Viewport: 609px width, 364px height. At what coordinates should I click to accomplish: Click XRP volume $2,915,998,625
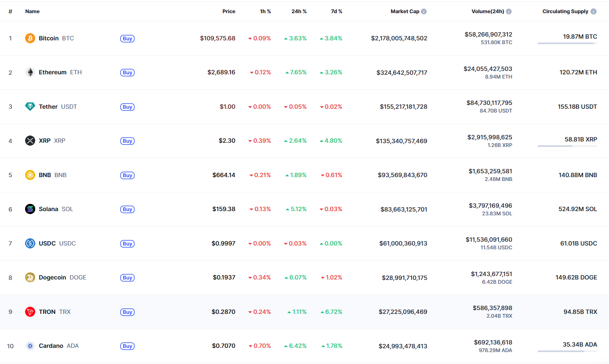[490, 137]
